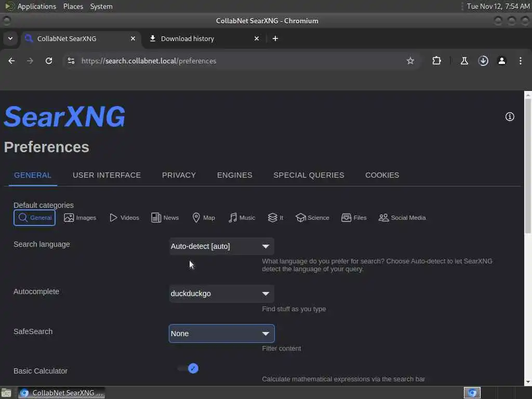532x399 pixels.
Task: Click the 'Find stuff as you type' hint
Action: 294,309
